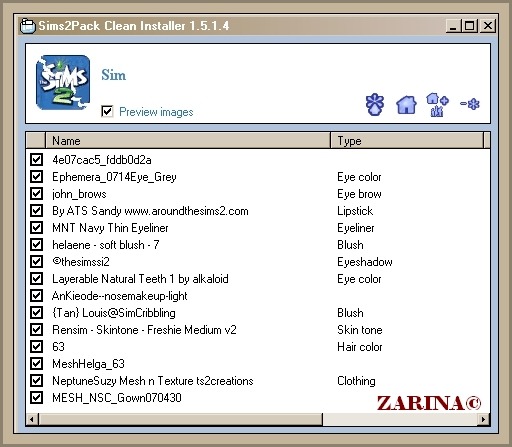
Task: Click the blue house toolbar icon
Action: [406, 105]
